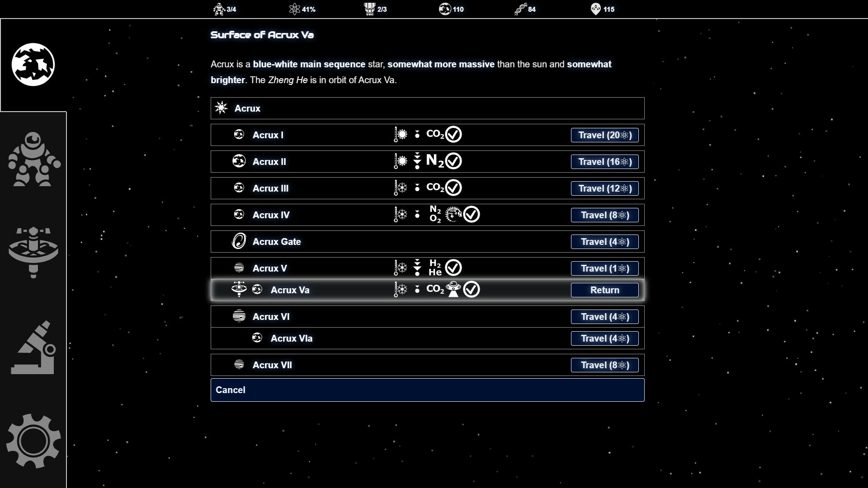868x488 pixels.
Task: Click the explored checkmark on Acrux II
Action: [453, 161]
